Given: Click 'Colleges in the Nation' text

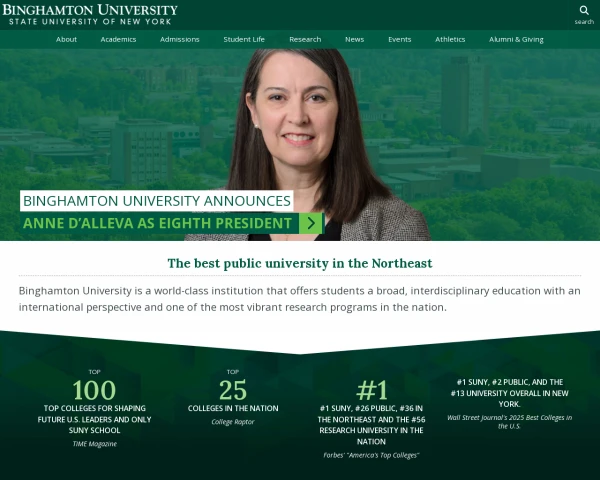Looking at the screenshot, I should point(233,408).
